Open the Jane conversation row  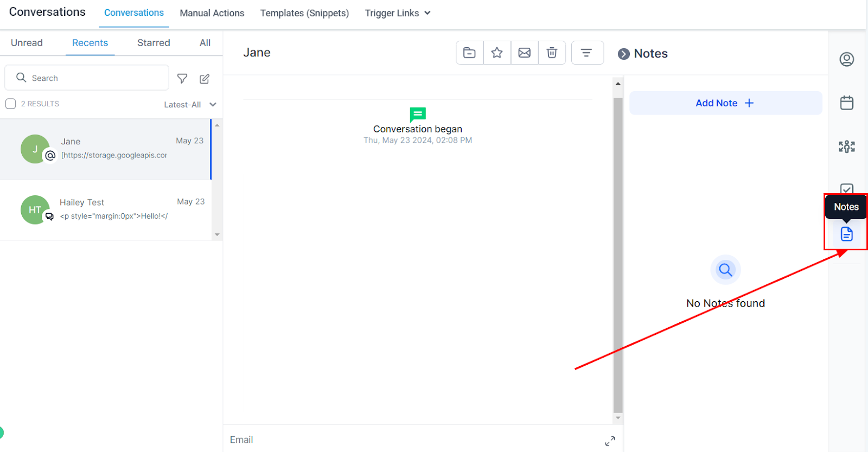coord(105,149)
